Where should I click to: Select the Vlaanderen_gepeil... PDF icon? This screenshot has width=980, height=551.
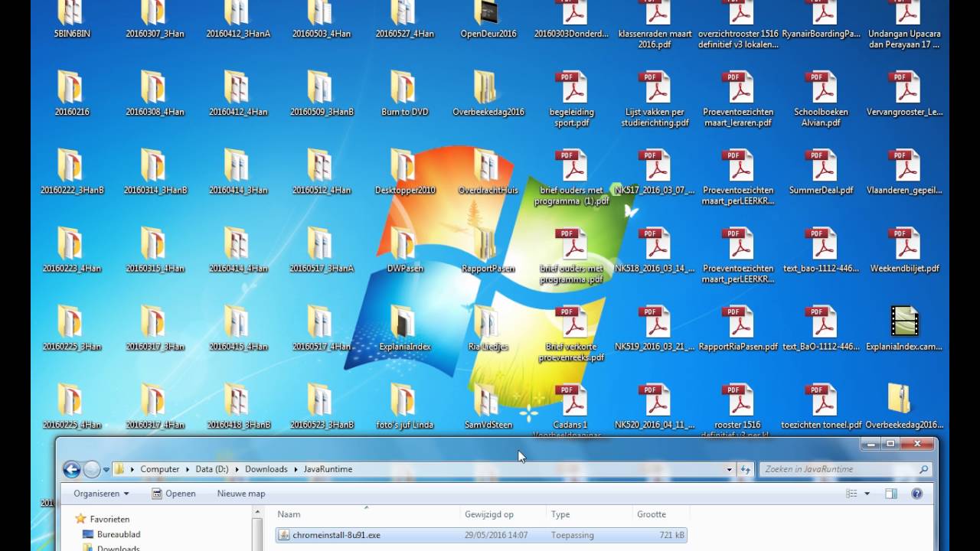pyautogui.click(x=905, y=165)
